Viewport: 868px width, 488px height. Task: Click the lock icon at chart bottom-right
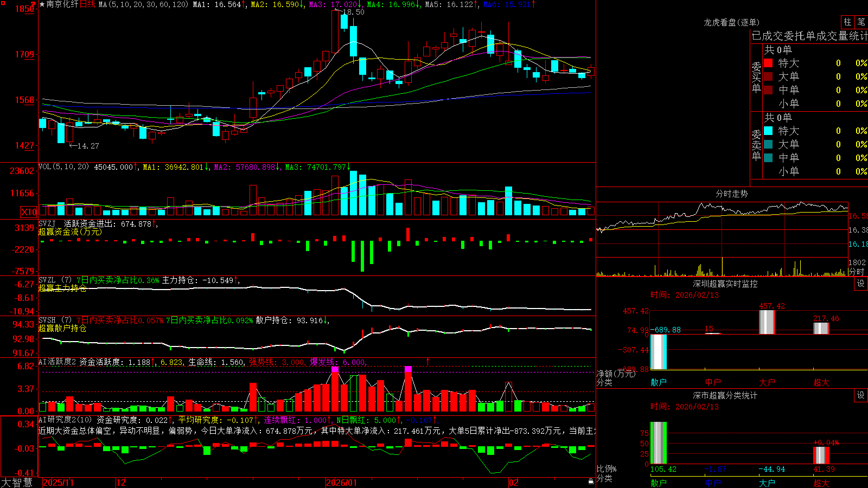coord(591,481)
